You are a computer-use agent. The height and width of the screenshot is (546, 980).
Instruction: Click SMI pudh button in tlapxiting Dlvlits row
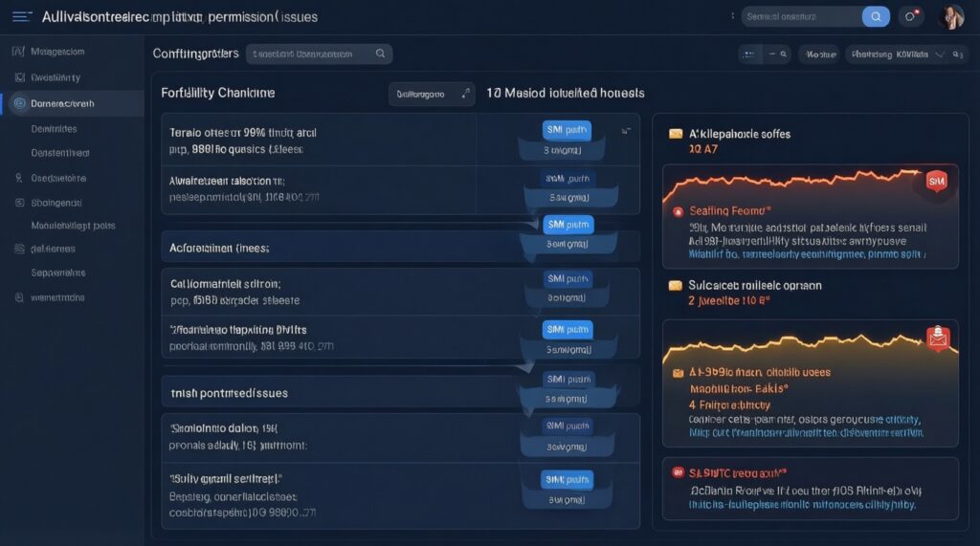568,329
